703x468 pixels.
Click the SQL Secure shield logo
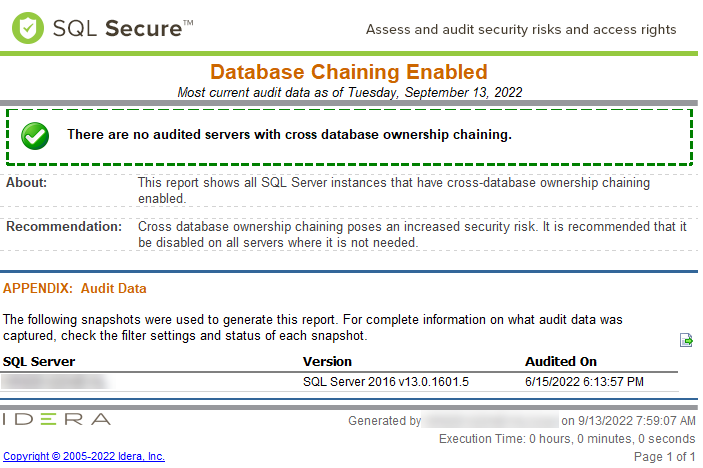click(28, 28)
